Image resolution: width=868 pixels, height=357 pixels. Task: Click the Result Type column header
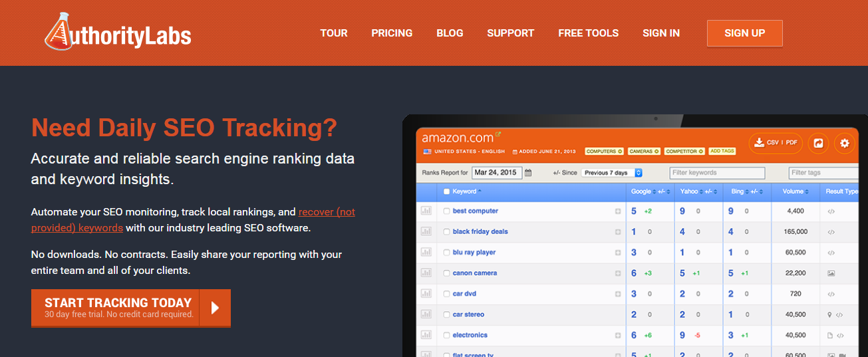point(843,191)
